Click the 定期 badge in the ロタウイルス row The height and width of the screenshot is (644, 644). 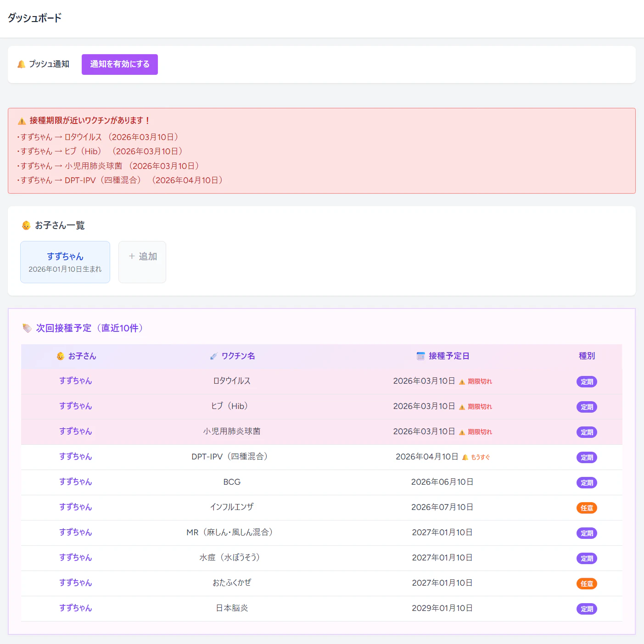click(x=587, y=382)
